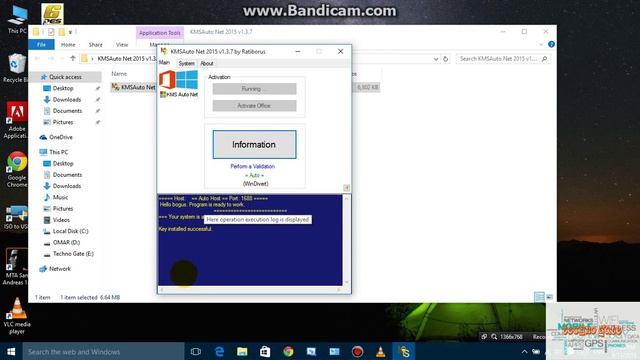
Task: Show hidden system tray icons
Action: pos(524,351)
